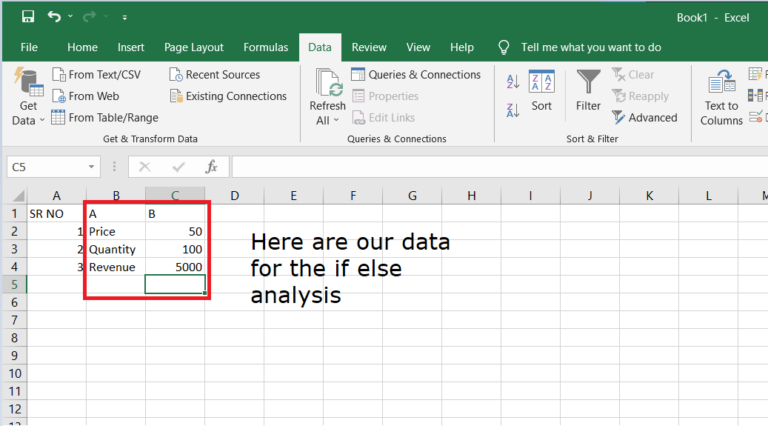Select row 10 header
Screen dimensions: 768x426
pos(14,374)
